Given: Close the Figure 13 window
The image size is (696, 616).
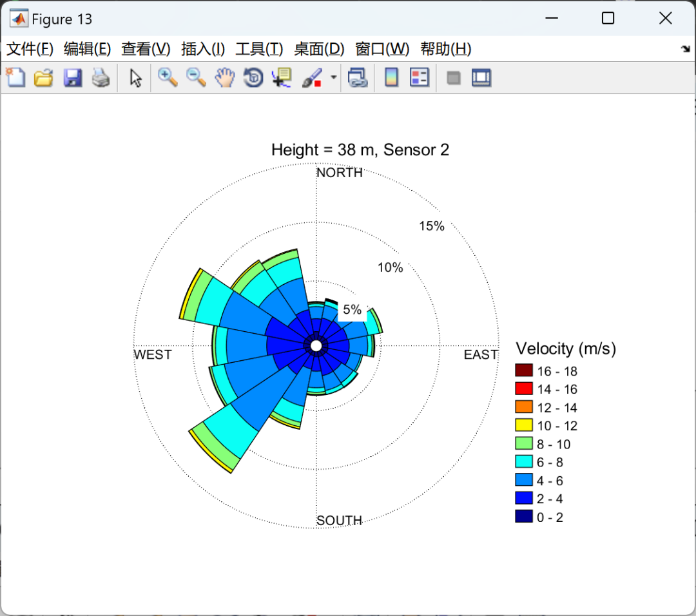Looking at the screenshot, I should click(x=665, y=18).
